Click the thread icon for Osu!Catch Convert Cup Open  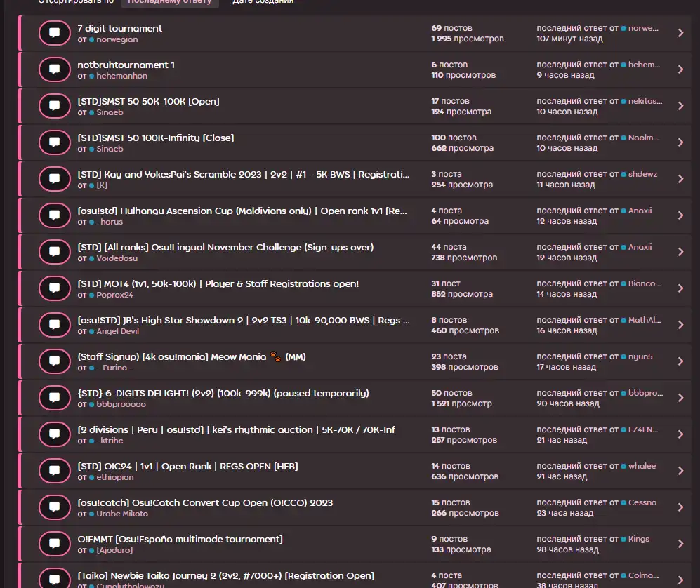click(55, 508)
